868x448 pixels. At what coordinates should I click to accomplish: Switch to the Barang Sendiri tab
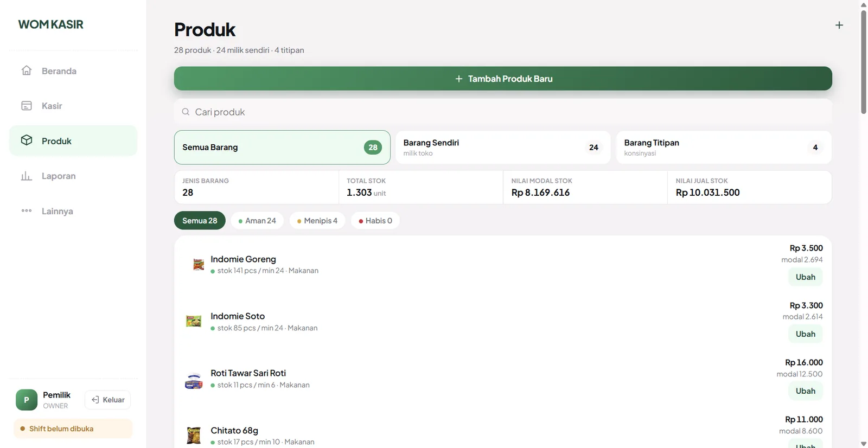point(503,147)
